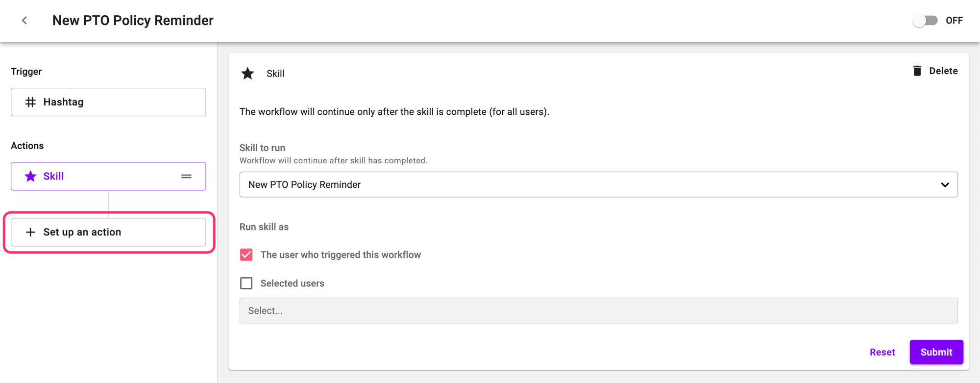
Task: Click the trash can Delete icon
Action: point(917,71)
